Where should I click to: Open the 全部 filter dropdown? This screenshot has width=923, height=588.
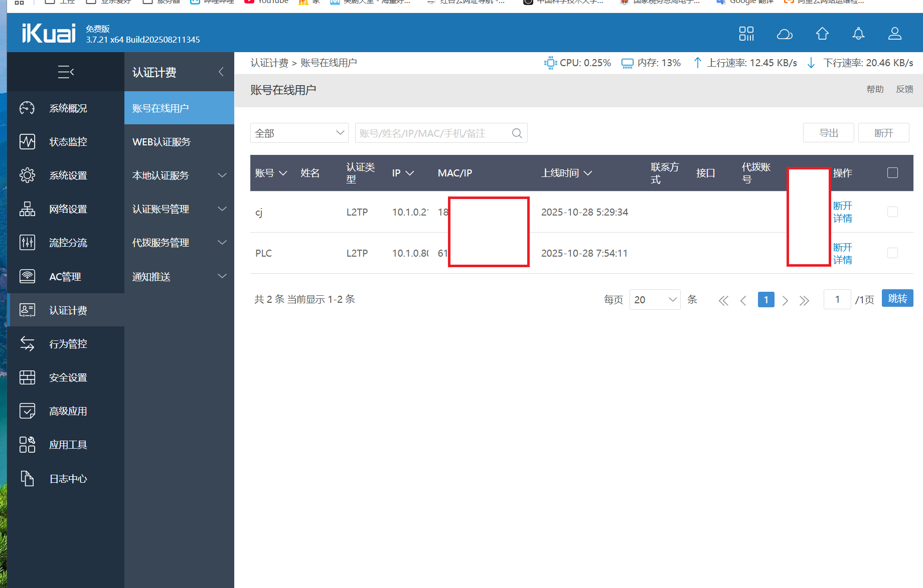(x=299, y=133)
